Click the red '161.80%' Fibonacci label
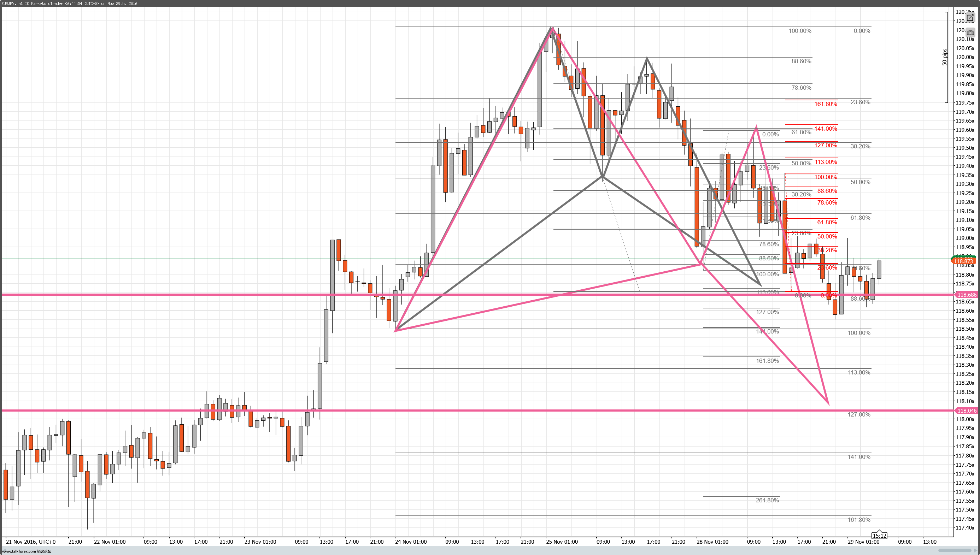Image resolution: width=980 pixels, height=555 pixels. pos(826,104)
